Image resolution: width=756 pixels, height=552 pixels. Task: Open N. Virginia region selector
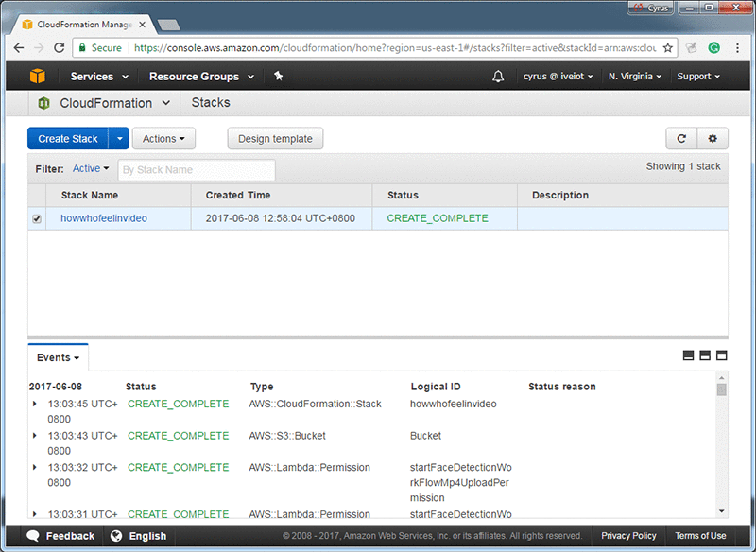coord(634,77)
